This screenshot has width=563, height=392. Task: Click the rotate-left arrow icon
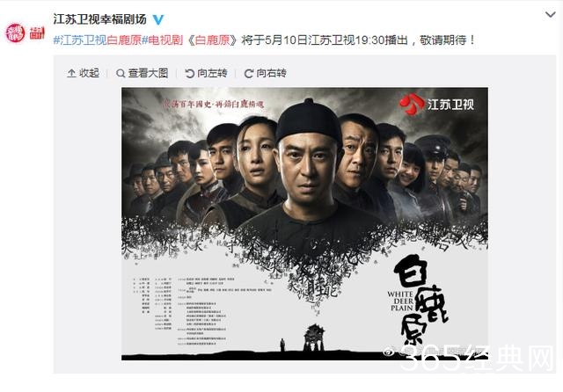[189, 73]
